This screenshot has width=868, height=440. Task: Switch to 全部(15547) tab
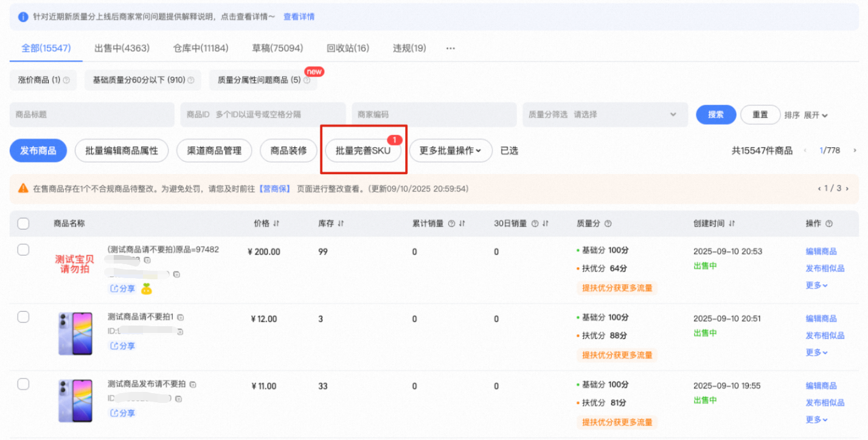[x=46, y=48]
